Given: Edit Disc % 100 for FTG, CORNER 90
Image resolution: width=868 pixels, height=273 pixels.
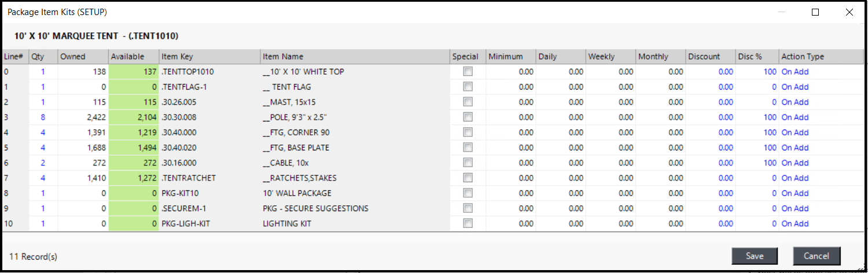Looking at the screenshot, I should [x=770, y=132].
